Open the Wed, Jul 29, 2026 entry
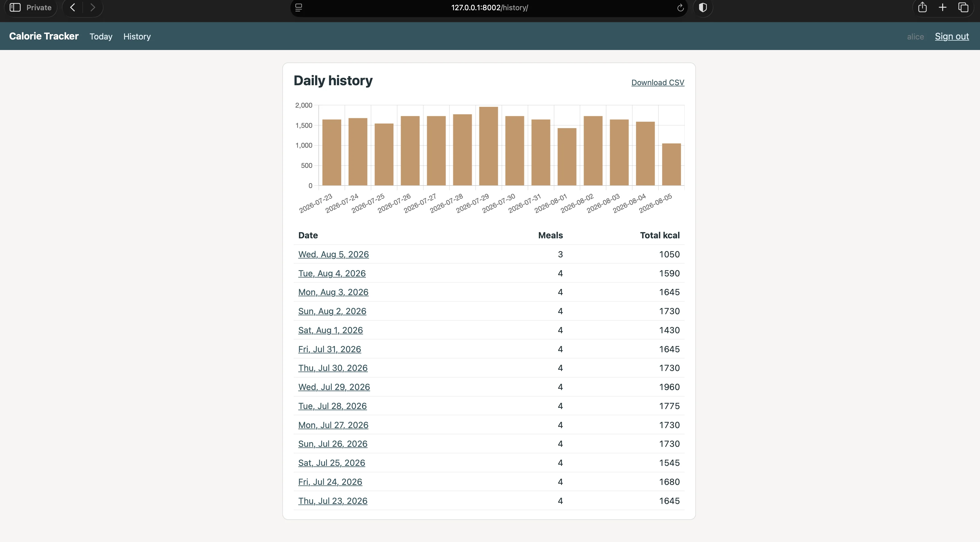 334,387
